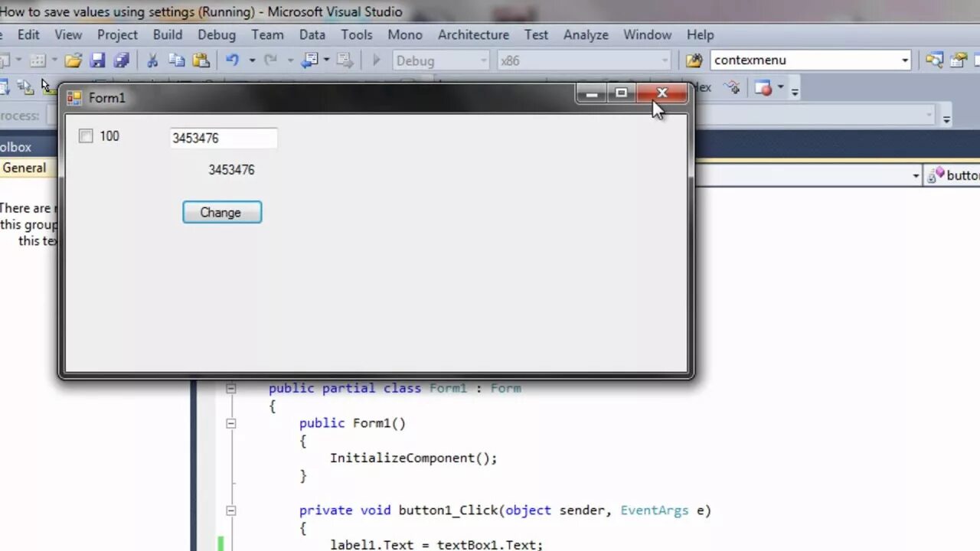Toggle the 100 checkbox in Form1
The height and width of the screenshot is (551, 980).
[x=86, y=136]
